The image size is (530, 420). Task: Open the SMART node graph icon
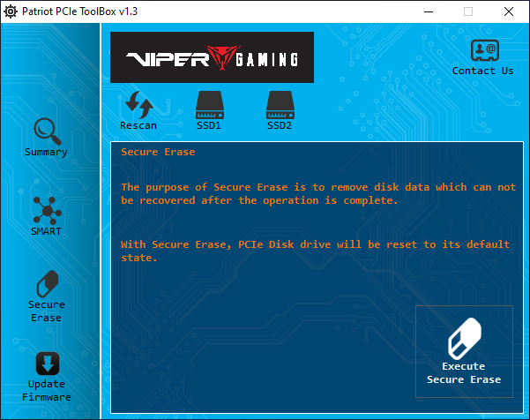(x=46, y=209)
